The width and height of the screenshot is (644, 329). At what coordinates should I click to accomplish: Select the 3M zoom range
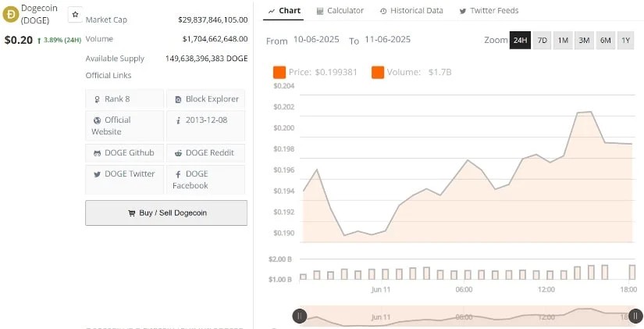pyautogui.click(x=584, y=41)
